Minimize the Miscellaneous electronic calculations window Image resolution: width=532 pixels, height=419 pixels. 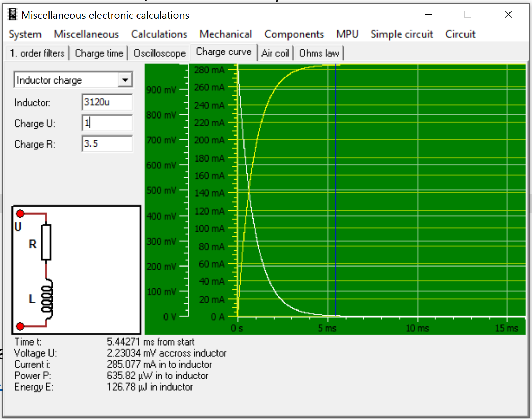click(x=428, y=15)
